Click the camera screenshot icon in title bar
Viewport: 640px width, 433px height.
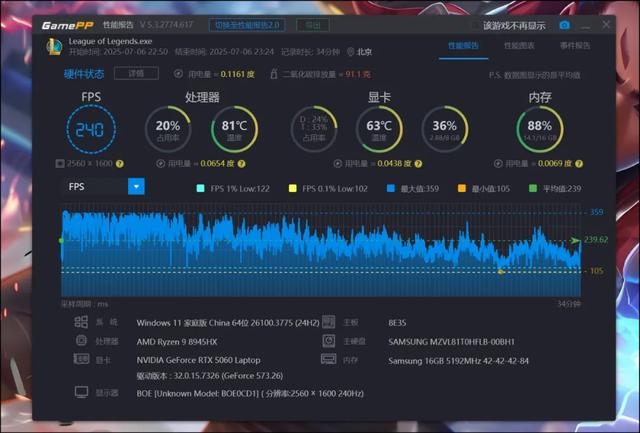564,25
